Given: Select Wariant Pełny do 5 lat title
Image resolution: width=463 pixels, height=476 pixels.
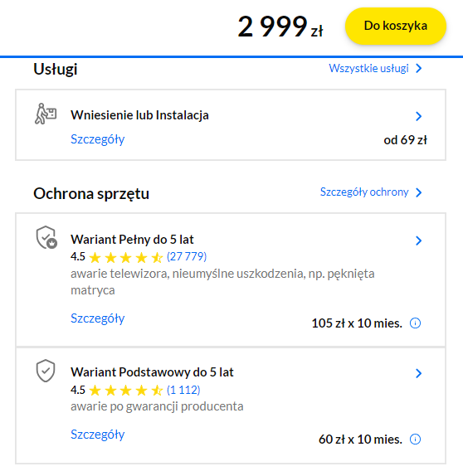Looking at the screenshot, I should (132, 239).
